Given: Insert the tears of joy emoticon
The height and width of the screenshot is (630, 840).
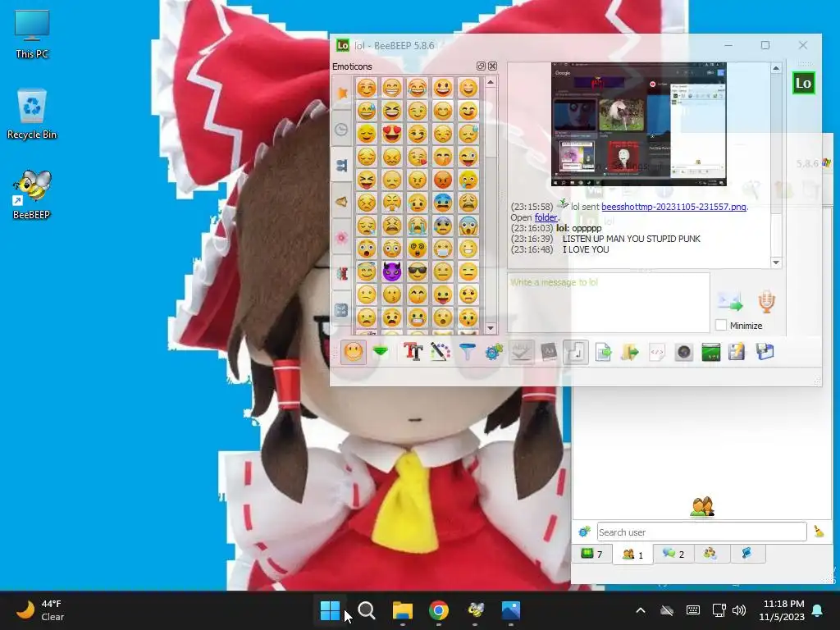Looking at the screenshot, I should pyautogui.click(x=418, y=87).
